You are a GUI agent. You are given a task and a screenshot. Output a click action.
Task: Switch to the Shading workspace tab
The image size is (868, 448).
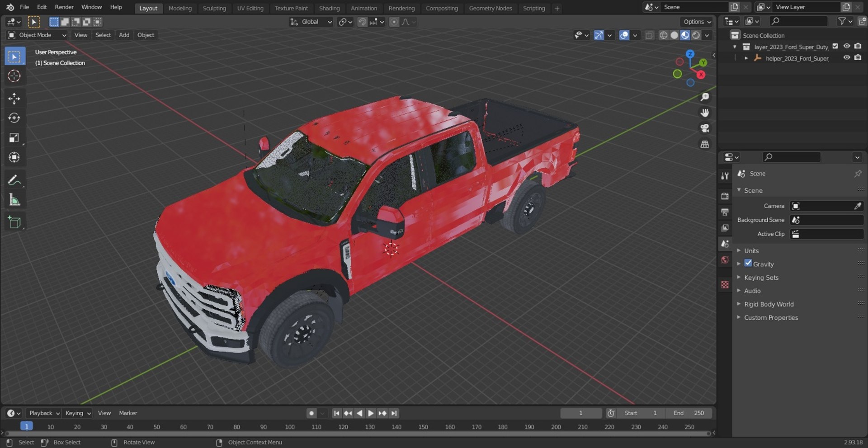(x=329, y=8)
